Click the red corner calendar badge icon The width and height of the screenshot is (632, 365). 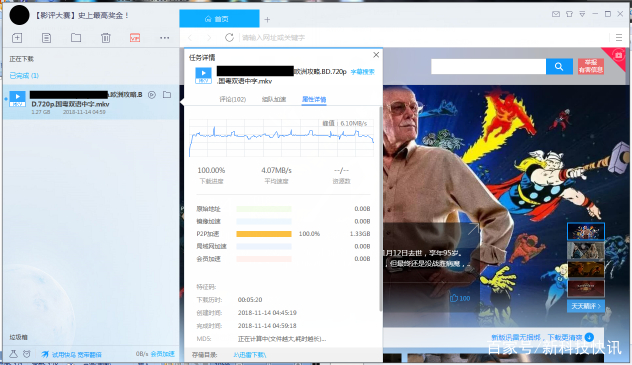pos(618,55)
